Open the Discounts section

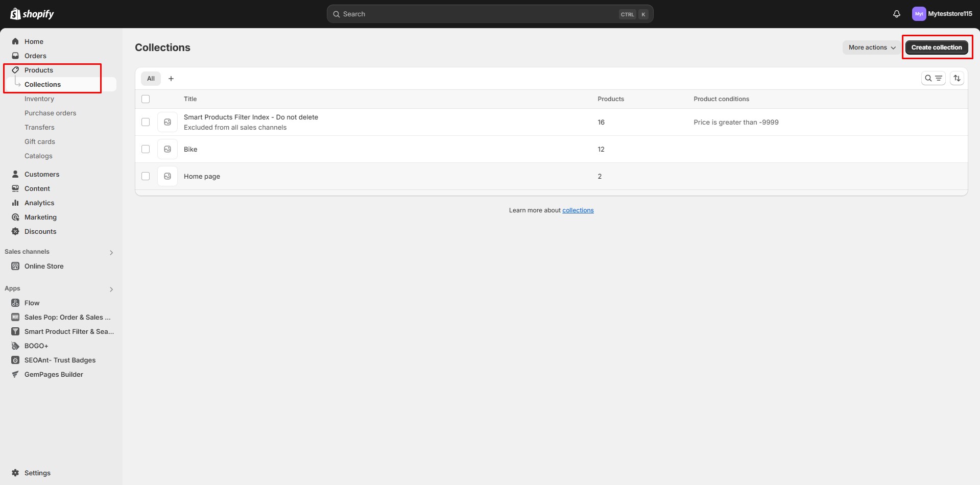[40, 231]
